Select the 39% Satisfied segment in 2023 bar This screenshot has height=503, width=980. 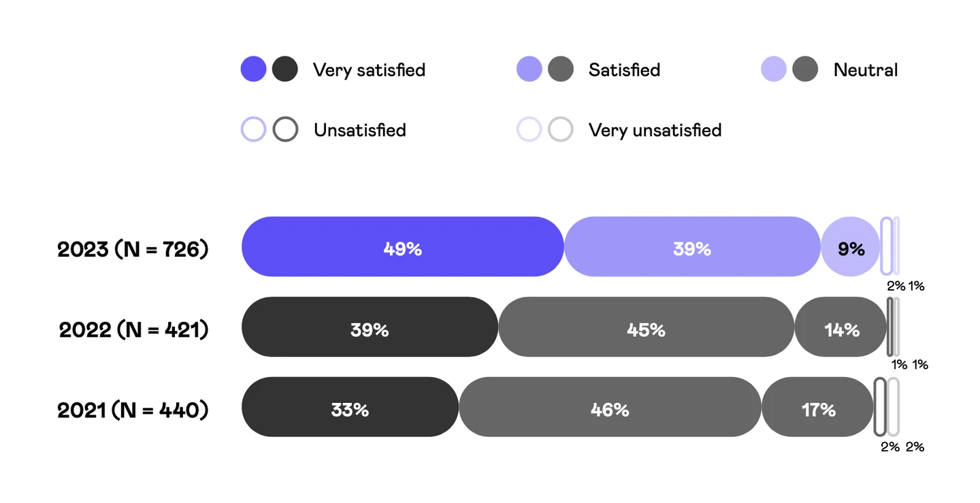[691, 247]
